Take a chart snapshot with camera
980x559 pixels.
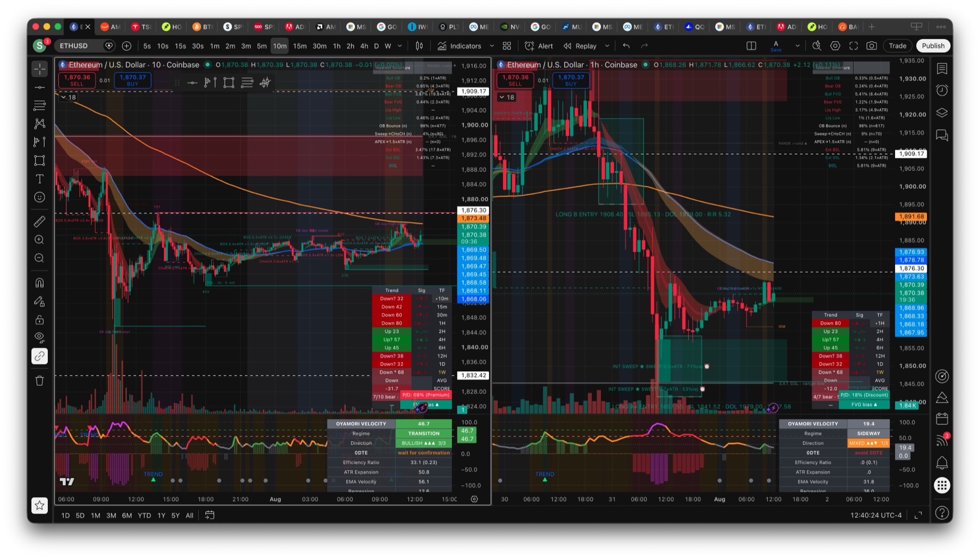click(872, 46)
